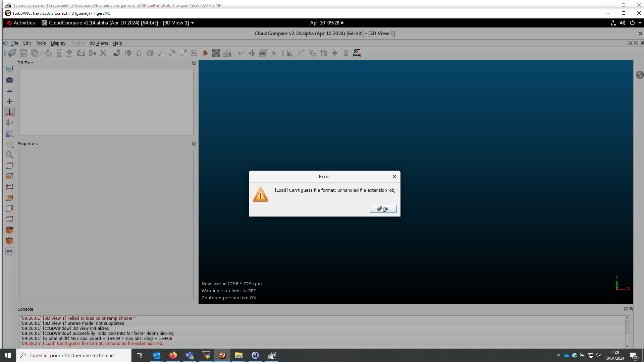Toggle the stereo glasses mode icon

pos(9,251)
